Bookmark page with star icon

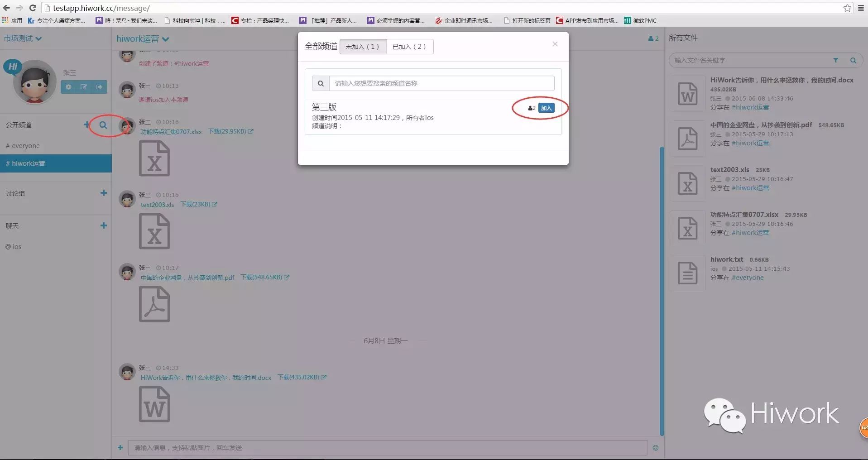(847, 8)
